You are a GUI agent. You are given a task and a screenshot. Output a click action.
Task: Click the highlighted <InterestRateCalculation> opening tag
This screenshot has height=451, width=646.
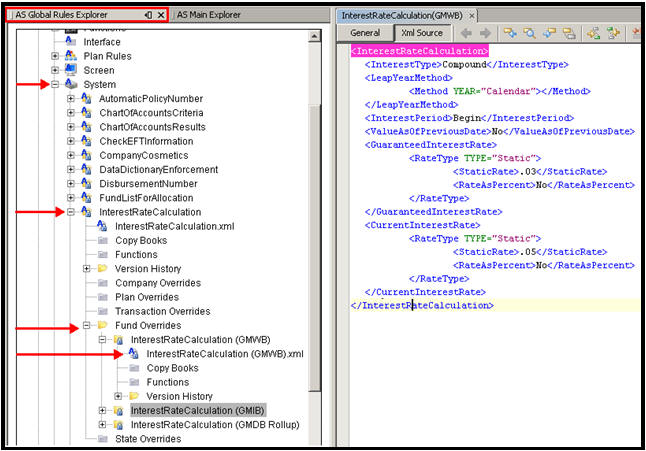click(420, 51)
